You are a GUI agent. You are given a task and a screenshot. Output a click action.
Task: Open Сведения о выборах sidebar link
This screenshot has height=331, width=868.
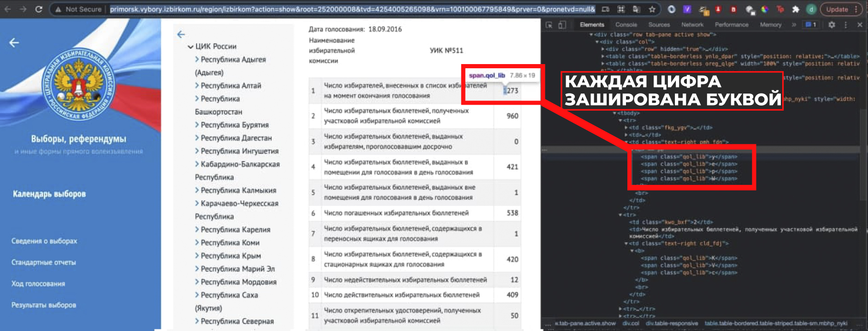[x=44, y=241]
